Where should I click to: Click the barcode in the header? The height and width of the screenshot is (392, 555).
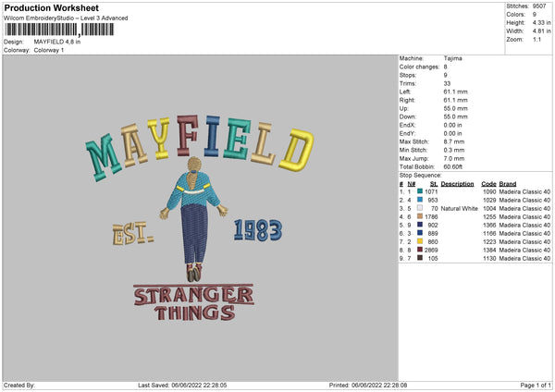59,30
